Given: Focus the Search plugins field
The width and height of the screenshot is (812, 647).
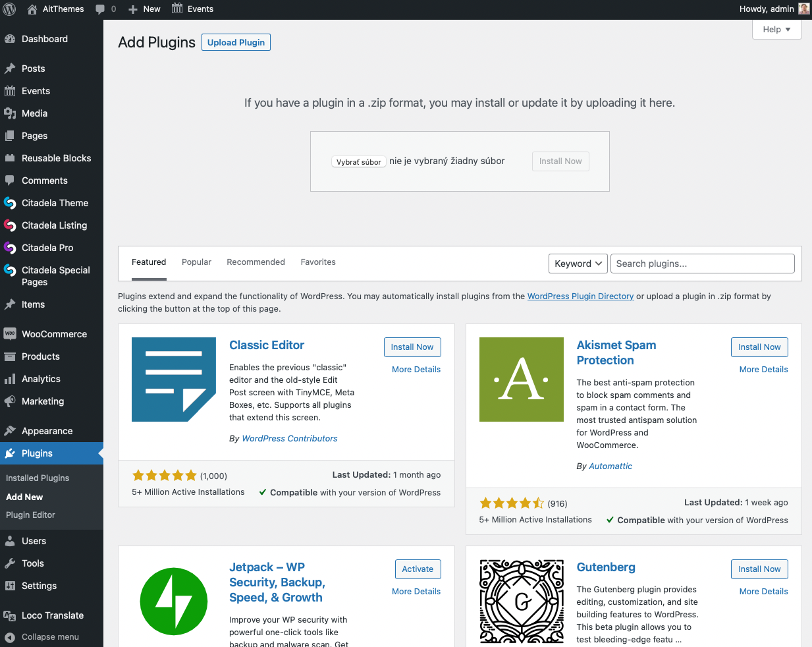Looking at the screenshot, I should point(703,264).
